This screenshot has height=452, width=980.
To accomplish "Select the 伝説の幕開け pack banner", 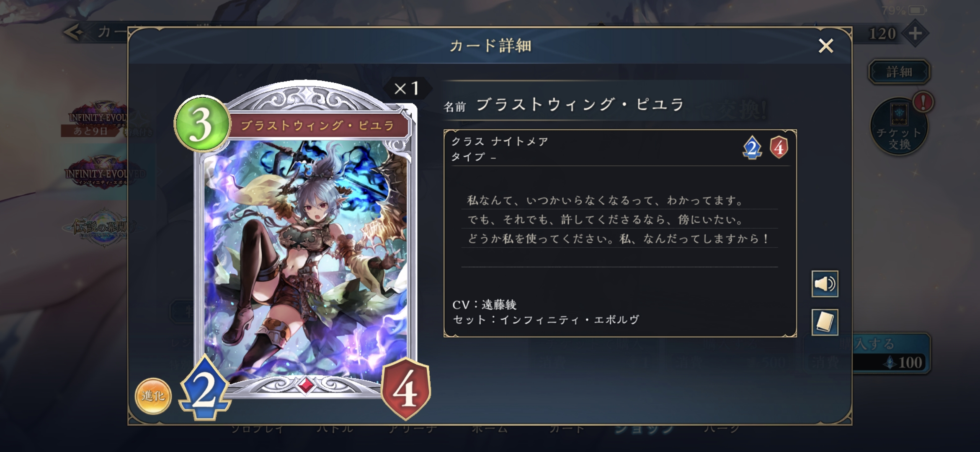I will click(x=97, y=228).
